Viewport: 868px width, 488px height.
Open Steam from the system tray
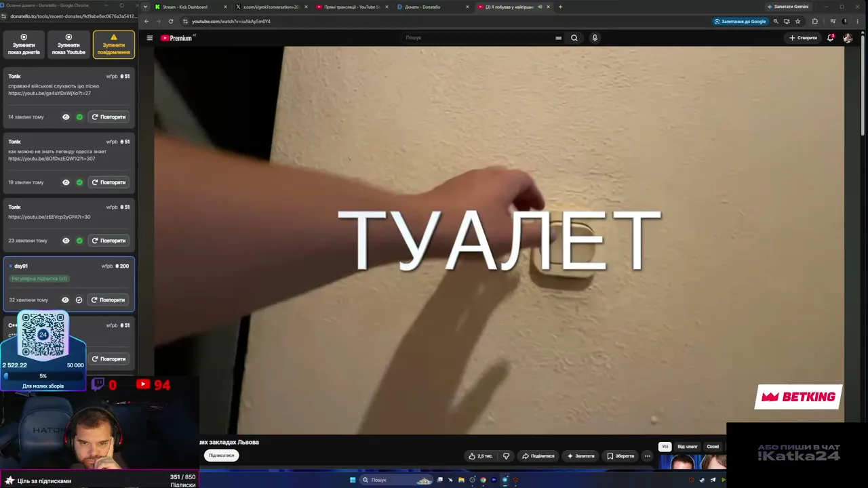pos(702,480)
